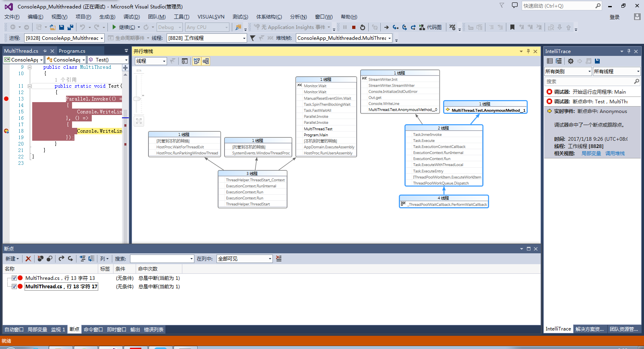644x349 pixels.
Task: Export breakpoints with the arrow icon
Action: [61, 259]
